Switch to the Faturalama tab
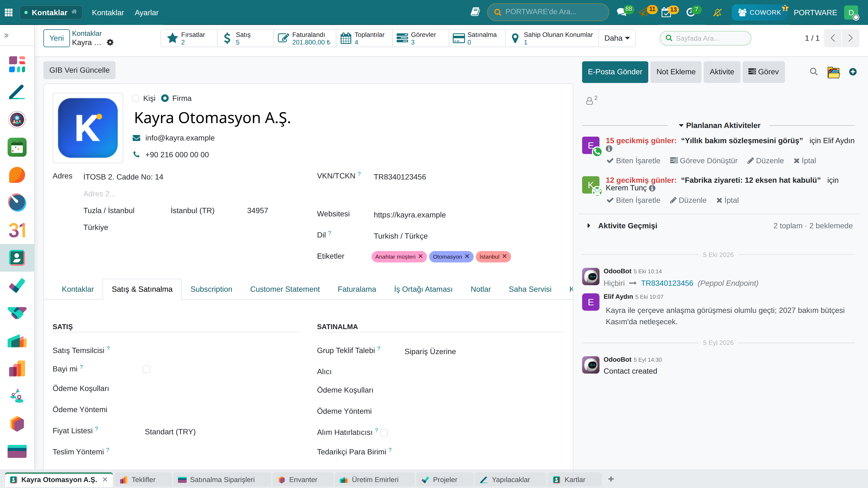The image size is (868, 488). [x=356, y=289]
